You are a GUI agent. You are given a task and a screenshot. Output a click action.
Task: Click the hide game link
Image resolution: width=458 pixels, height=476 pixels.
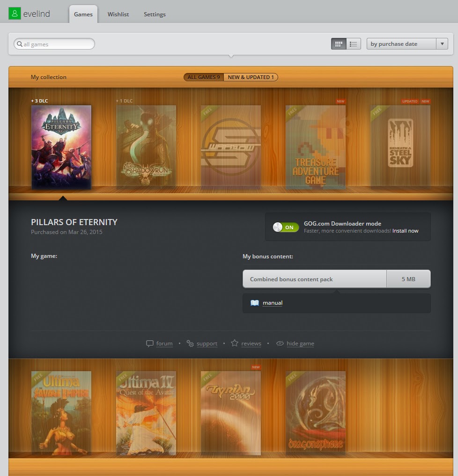[300, 344]
